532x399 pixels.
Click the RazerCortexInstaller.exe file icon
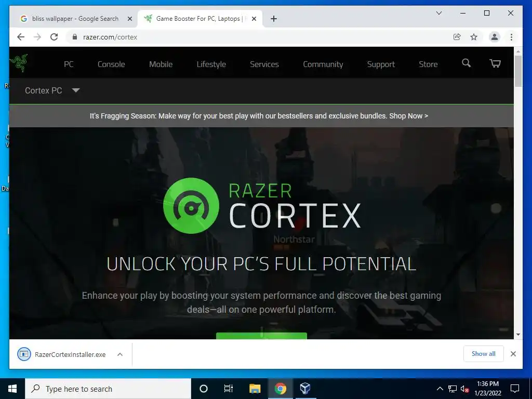(x=24, y=354)
